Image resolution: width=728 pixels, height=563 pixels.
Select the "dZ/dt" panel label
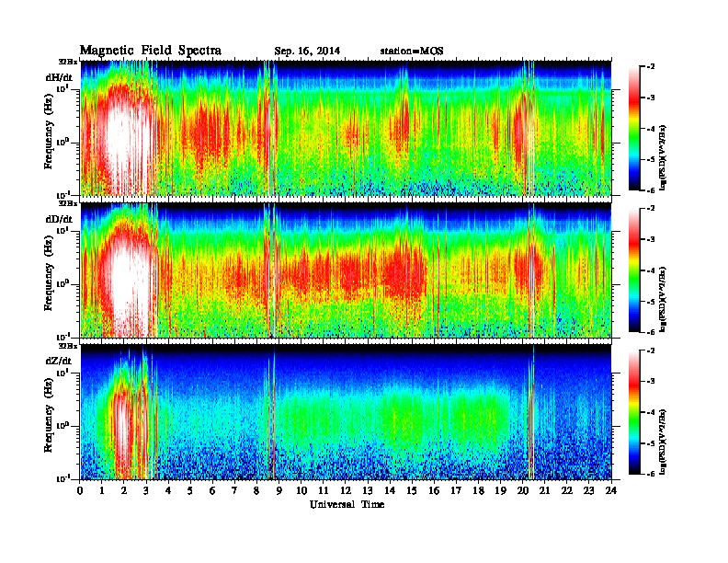59,361
